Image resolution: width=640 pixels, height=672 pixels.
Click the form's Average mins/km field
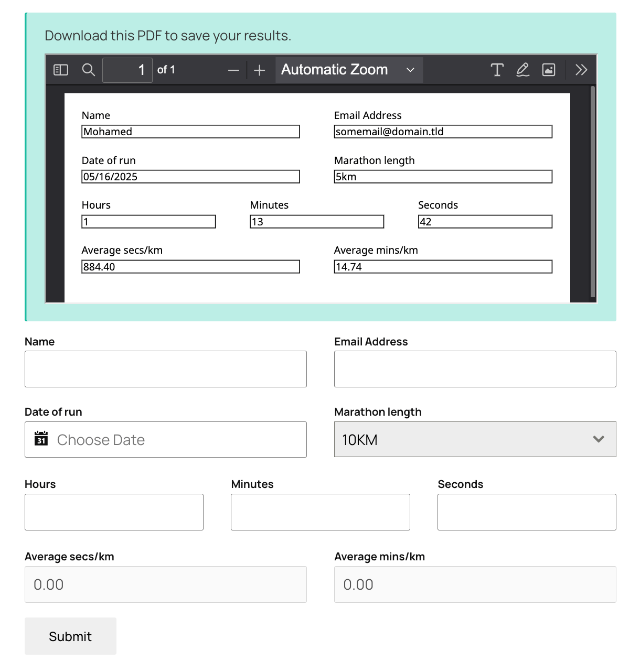(x=475, y=584)
